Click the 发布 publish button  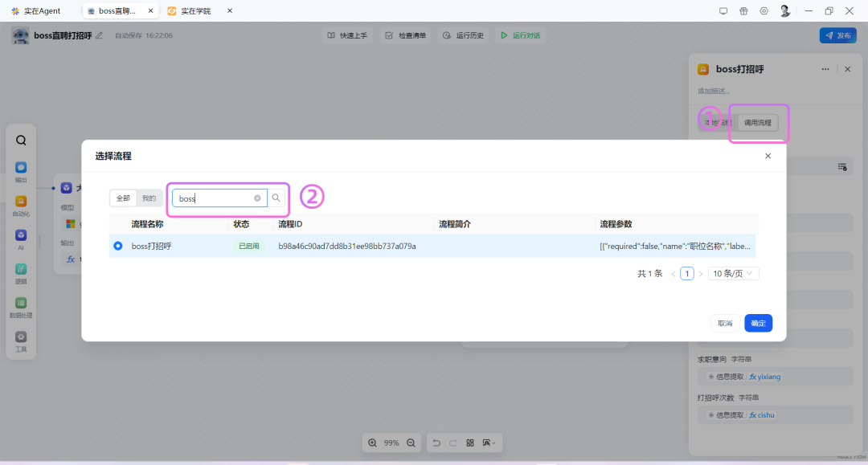pos(838,35)
